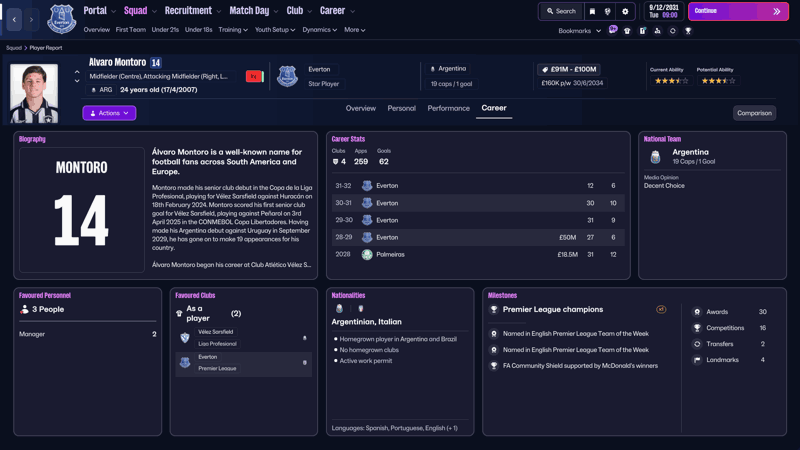This screenshot has width=800, height=450.
Task: Click FA Community Shield winners milestone
Action: tap(580, 366)
